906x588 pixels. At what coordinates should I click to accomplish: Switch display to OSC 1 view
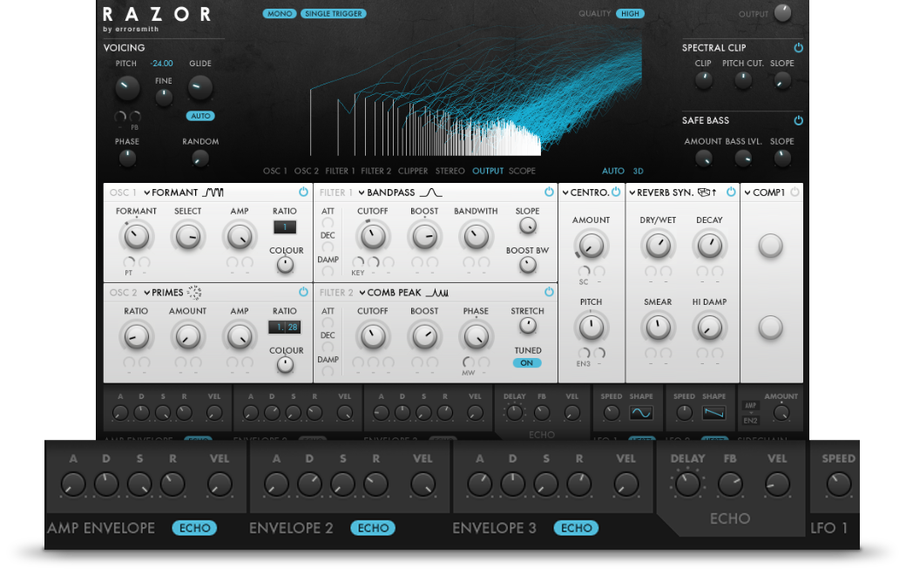275,171
